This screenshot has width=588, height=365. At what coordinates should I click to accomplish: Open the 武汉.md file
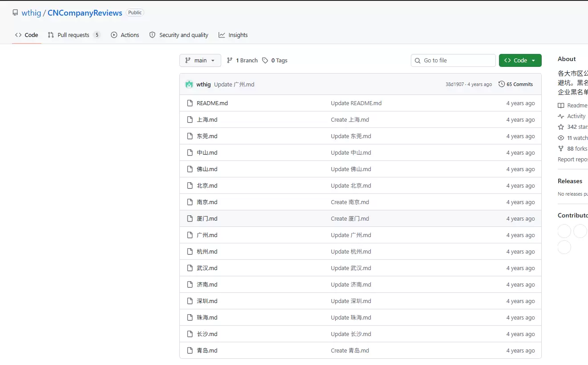click(x=207, y=268)
